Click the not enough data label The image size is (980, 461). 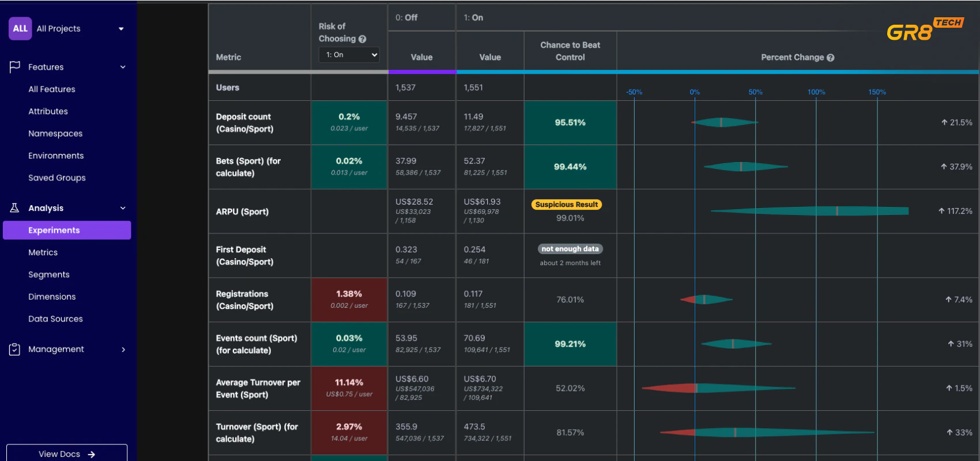coord(570,249)
